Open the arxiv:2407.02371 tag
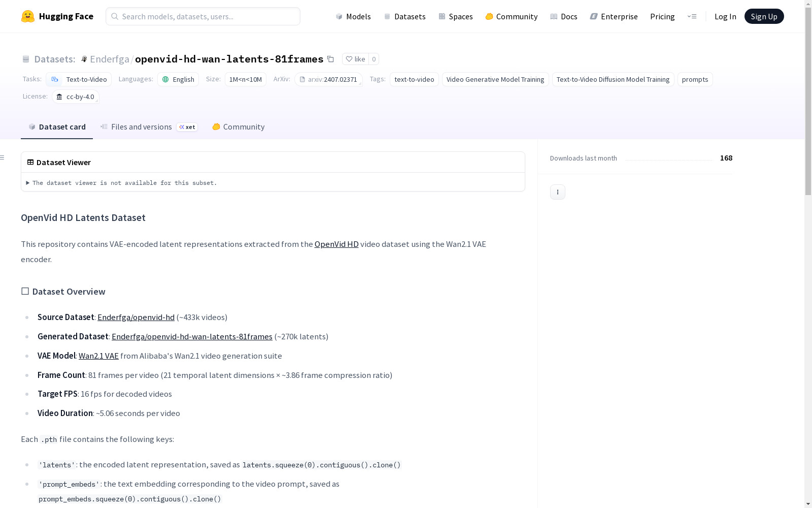812x508 pixels. pyautogui.click(x=329, y=79)
